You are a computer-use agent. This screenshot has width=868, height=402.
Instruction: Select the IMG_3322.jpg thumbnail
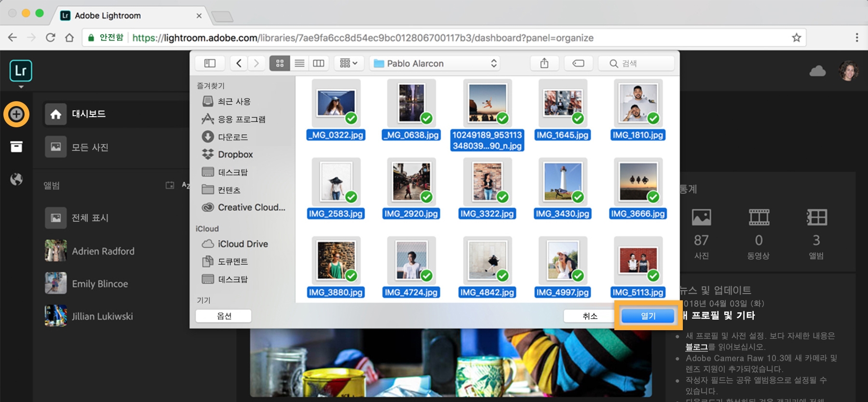487,182
